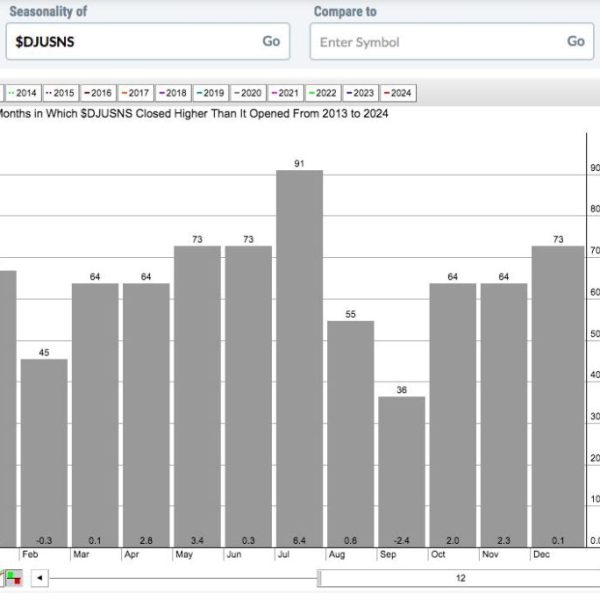Click the chart title about $DJUSNS closing higher

194,114
